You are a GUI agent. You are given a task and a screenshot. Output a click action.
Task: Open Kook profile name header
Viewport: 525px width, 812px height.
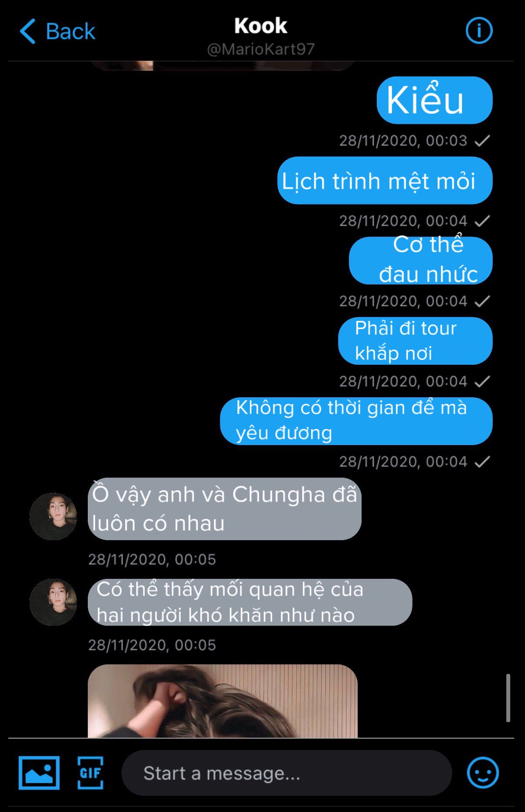[x=261, y=26]
